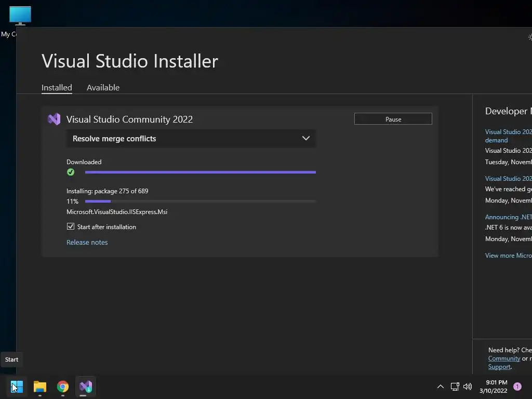Open the volume speaker tray icon
Screen dimensions: 532x399
[x=468, y=387]
